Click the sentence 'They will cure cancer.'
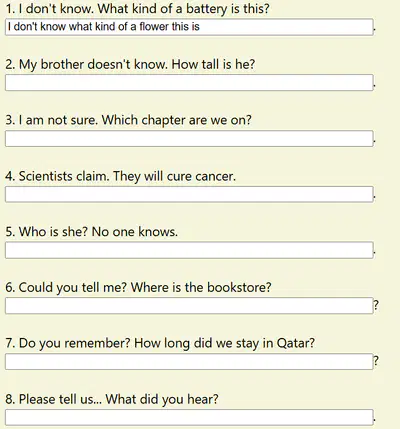Viewport: 400px width, 429px height. 174,176
